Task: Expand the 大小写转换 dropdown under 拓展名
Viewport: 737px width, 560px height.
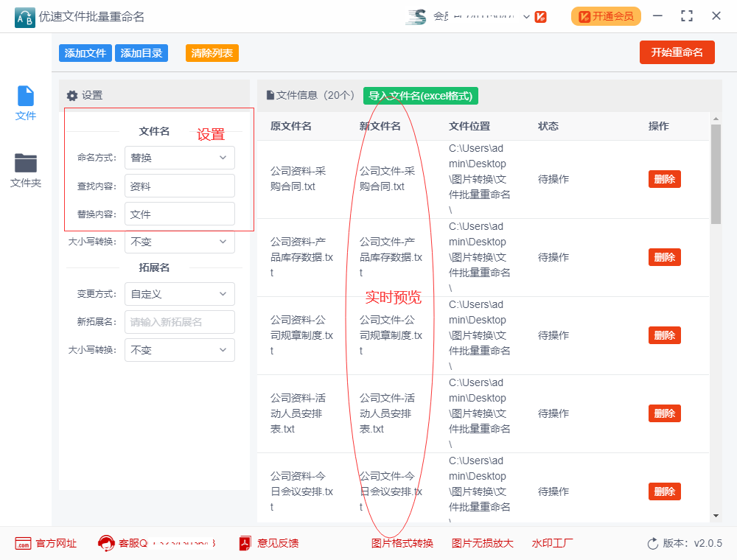Action: tap(179, 350)
